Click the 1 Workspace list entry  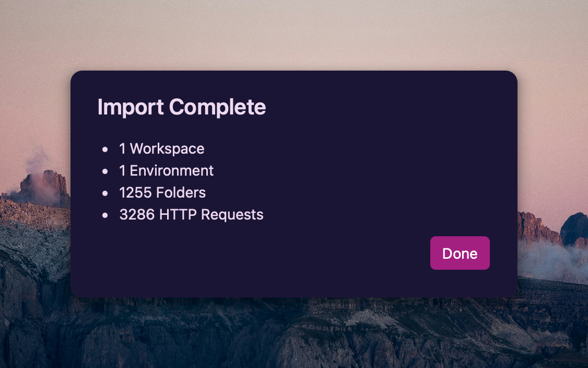(162, 148)
